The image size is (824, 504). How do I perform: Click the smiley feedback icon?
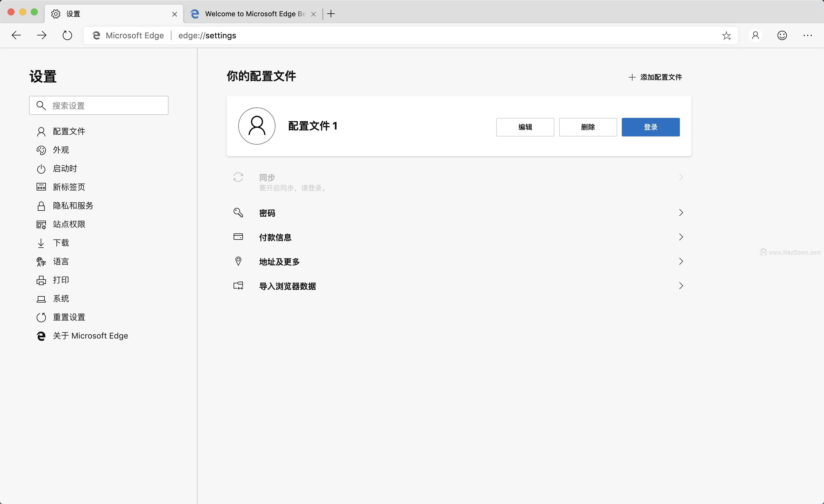[x=782, y=35]
